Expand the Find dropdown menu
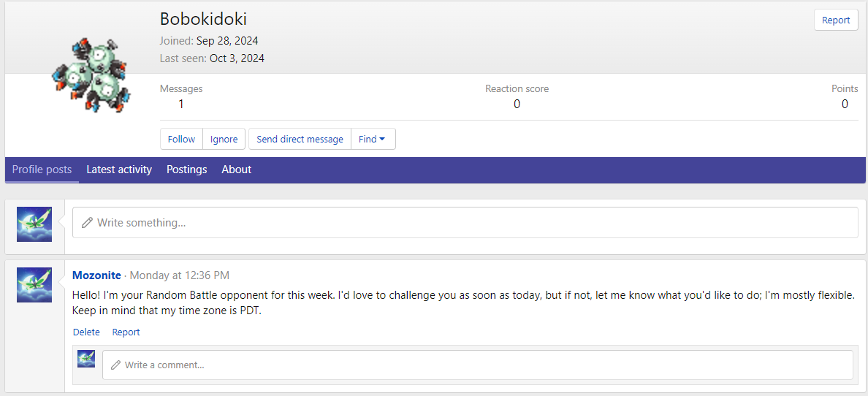The image size is (868, 396). (373, 139)
